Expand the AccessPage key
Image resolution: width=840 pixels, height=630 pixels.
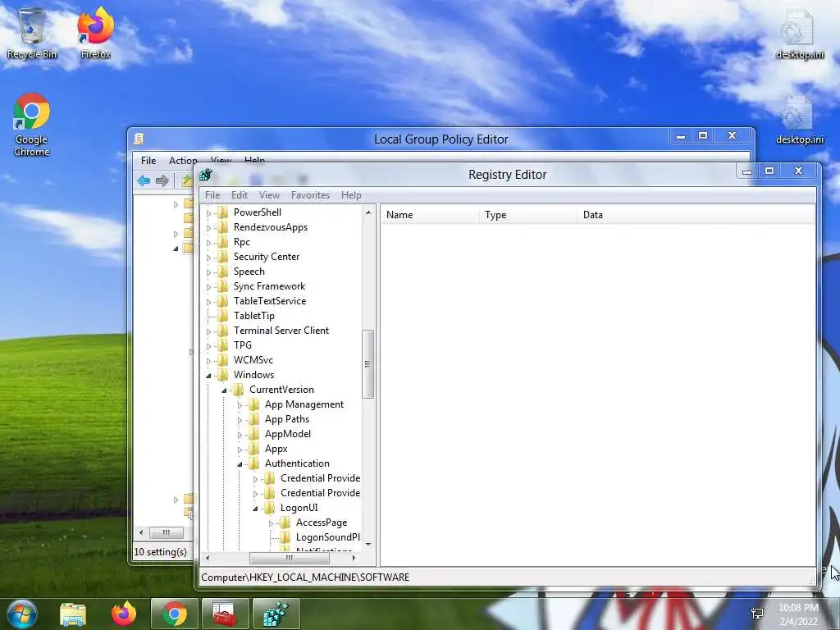point(271,523)
